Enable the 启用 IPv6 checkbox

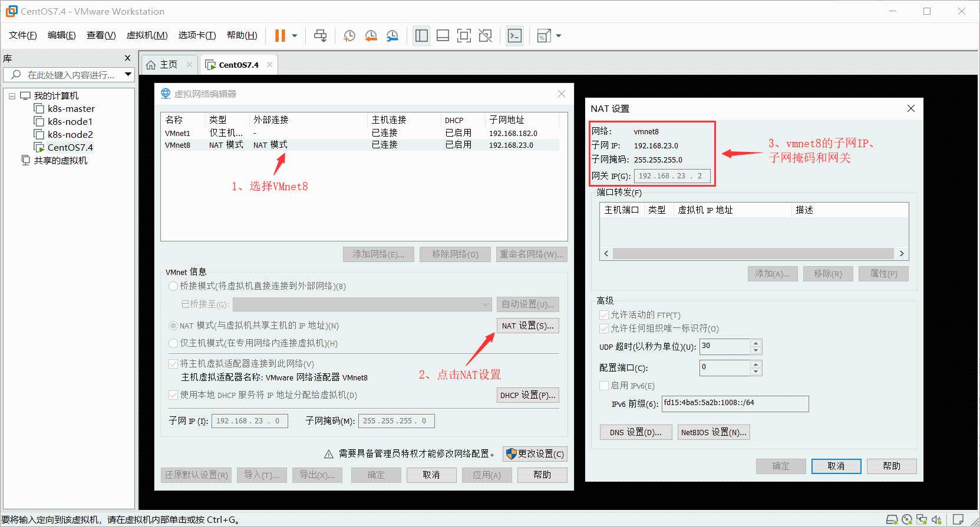(x=604, y=386)
